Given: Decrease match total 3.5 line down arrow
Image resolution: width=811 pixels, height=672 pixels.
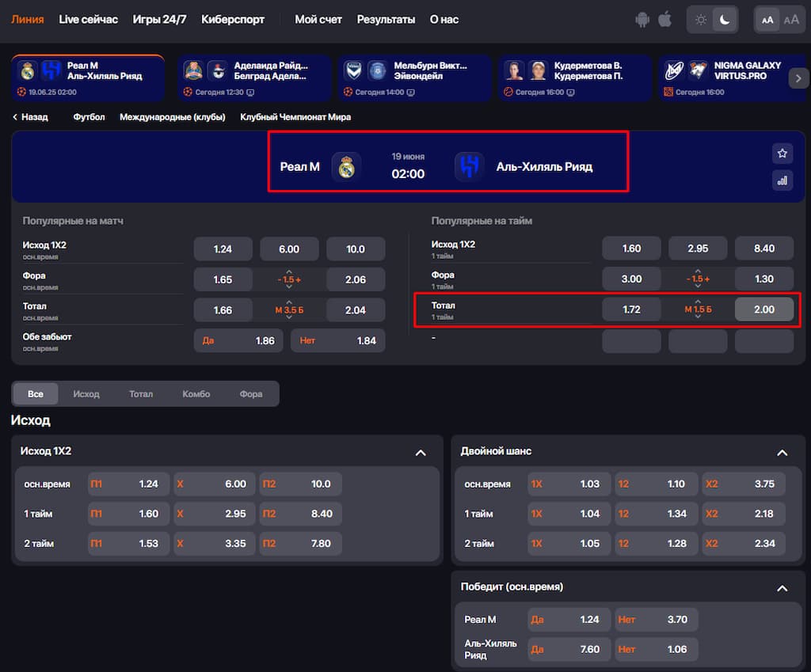Looking at the screenshot, I should pos(289,317).
